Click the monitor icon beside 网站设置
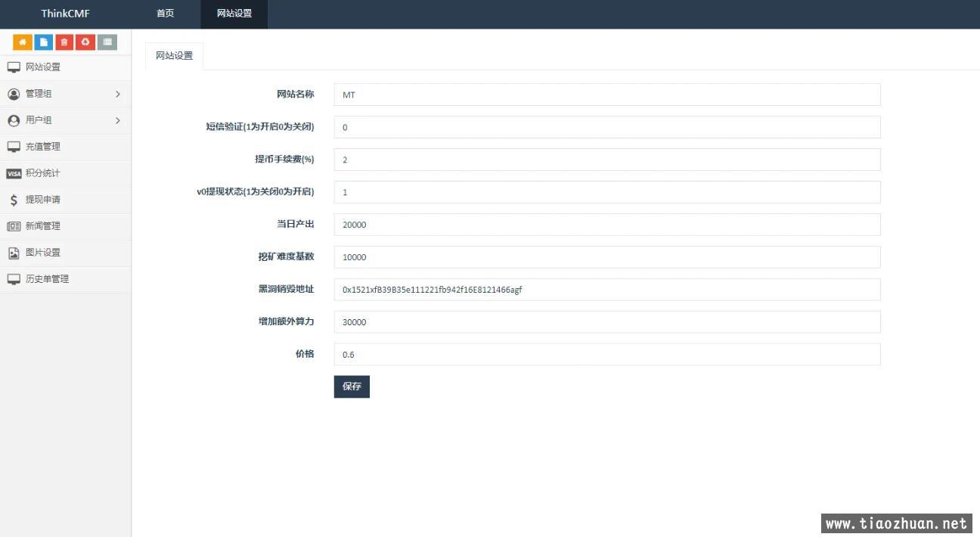The height and width of the screenshot is (537, 980). pos(14,67)
